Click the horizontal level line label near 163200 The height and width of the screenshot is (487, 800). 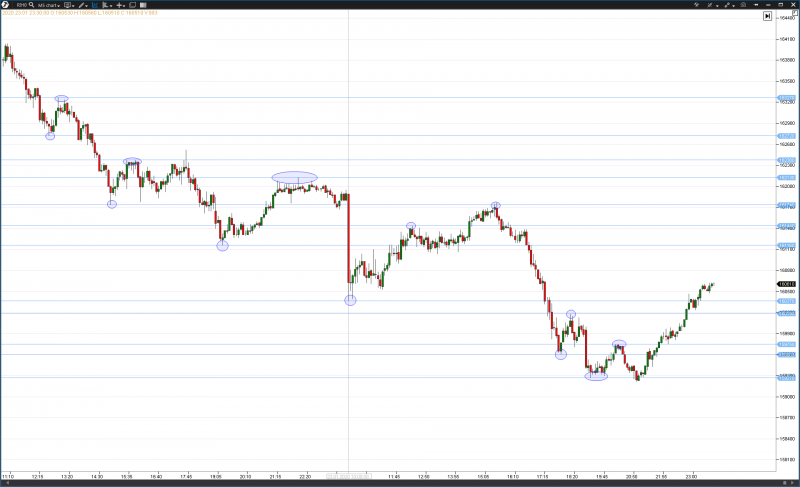786,98
